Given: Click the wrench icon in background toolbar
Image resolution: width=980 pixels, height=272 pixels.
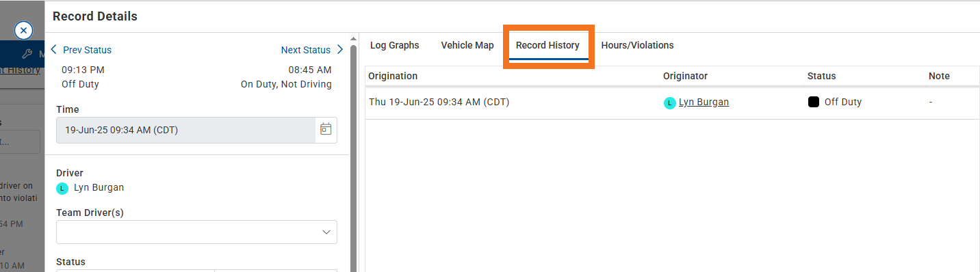Looking at the screenshot, I should [27, 54].
